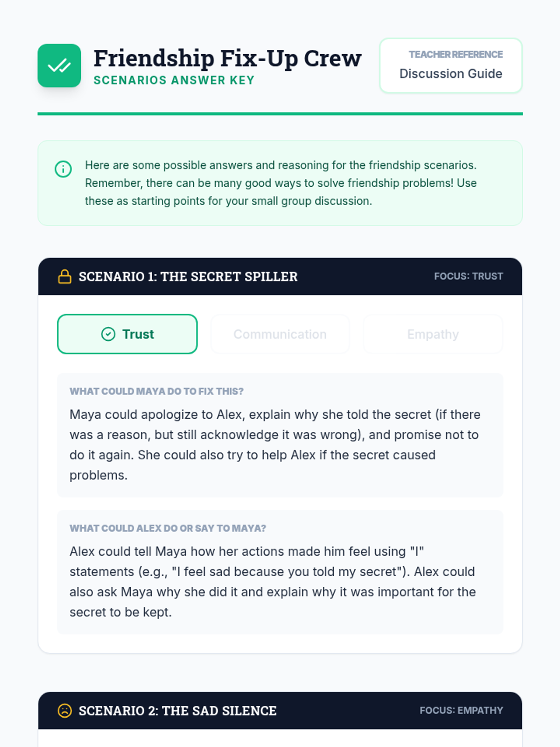The width and height of the screenshot is (560, 747).
Task: Click the Maya apology answer paragraph
Action: coord(275,444)
